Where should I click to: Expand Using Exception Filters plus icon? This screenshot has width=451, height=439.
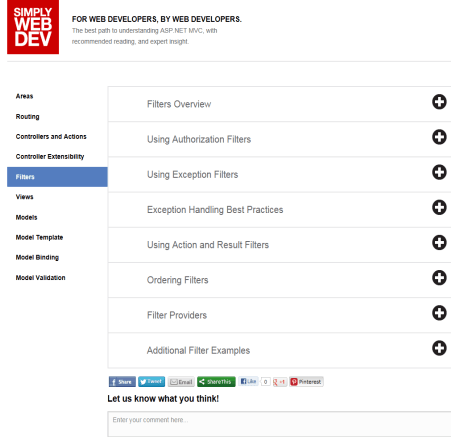pyautogui.click(x=439, y=172)
